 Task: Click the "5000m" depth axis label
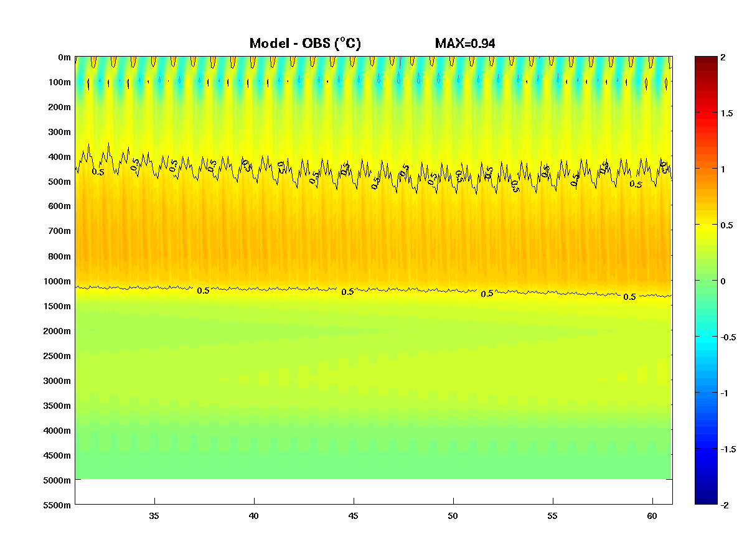click(x=58, y=480)
